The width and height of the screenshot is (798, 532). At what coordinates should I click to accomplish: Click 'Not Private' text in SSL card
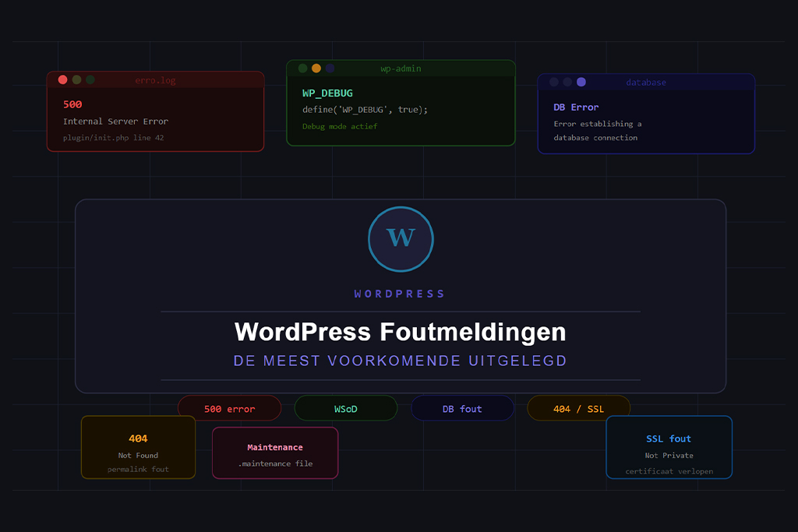(669, 455)
